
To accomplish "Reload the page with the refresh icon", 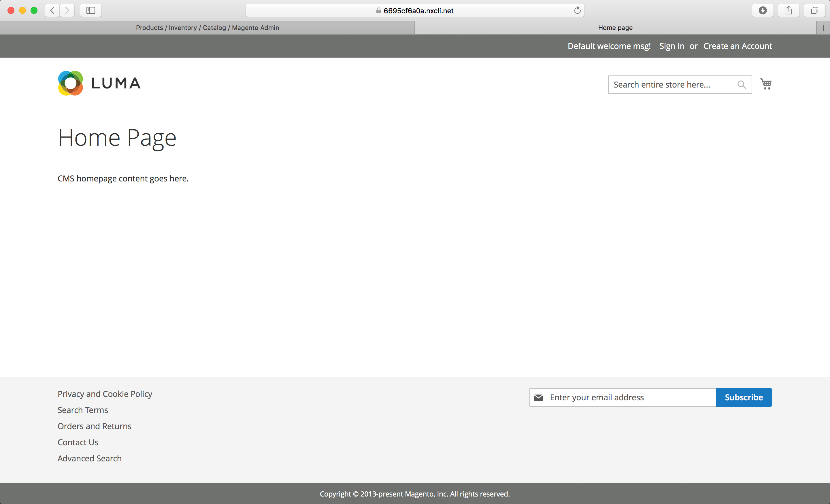I will click(577, 10).
